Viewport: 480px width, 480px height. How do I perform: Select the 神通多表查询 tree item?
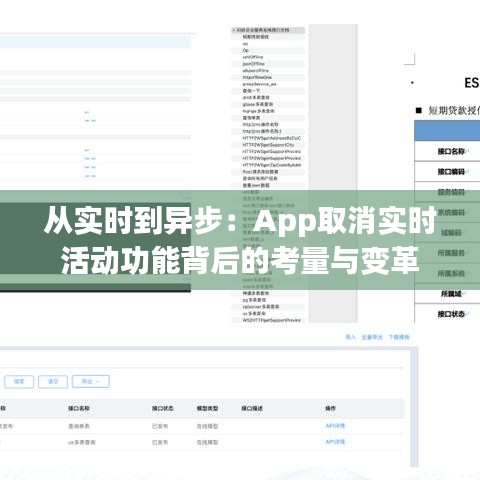click(256, 293)
